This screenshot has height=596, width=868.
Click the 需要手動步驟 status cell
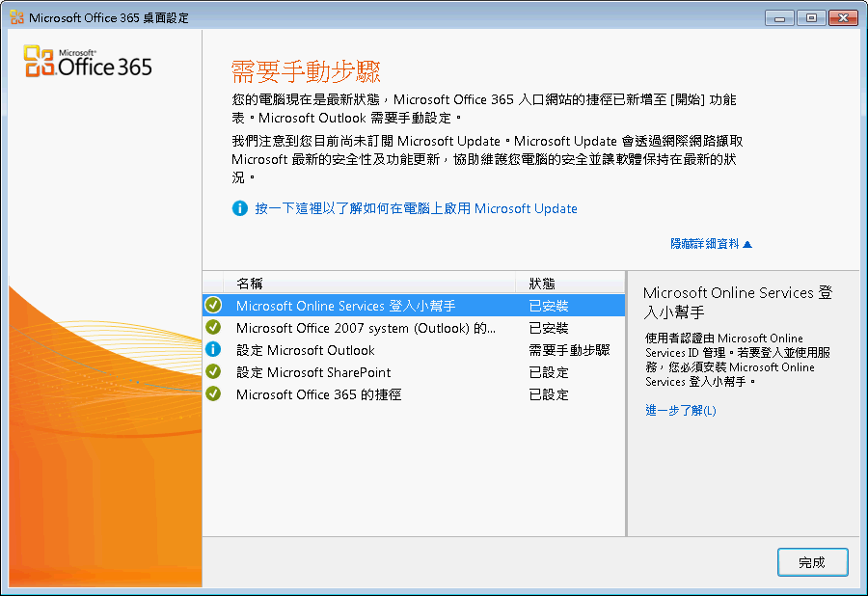(569, 350)
